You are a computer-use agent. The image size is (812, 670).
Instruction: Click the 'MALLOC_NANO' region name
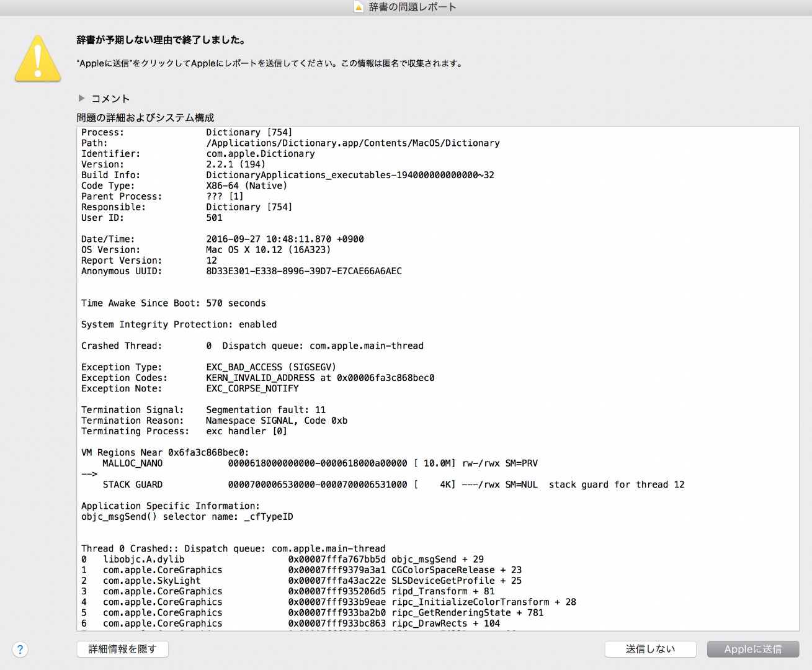click(x=133, y=463)
